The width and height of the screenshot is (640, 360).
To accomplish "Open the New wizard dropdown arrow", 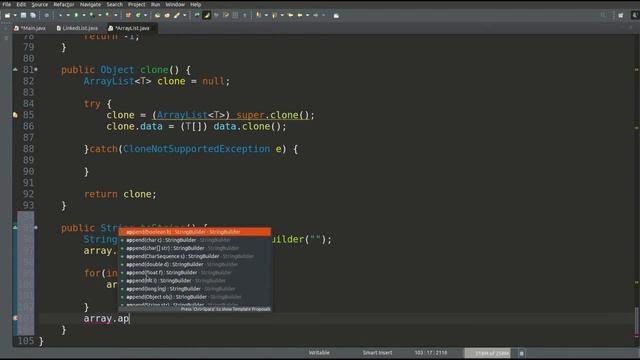I will (15, 16).
